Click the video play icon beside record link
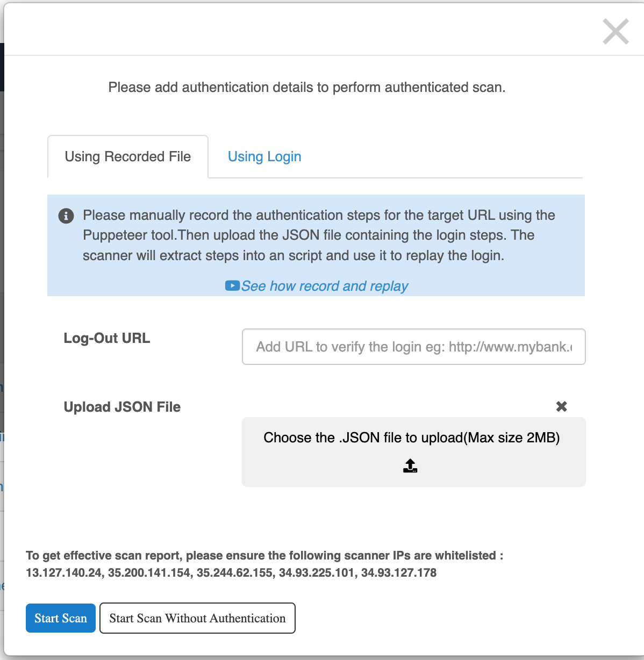Screen dimensions: 644x660 pyautogui.click(x=232, y=285)
